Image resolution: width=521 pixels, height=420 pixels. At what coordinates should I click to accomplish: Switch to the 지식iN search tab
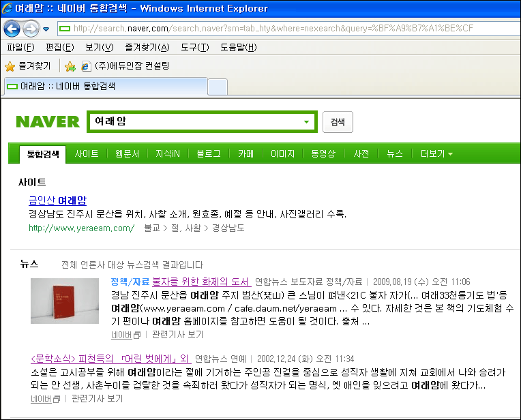[168, 153]
